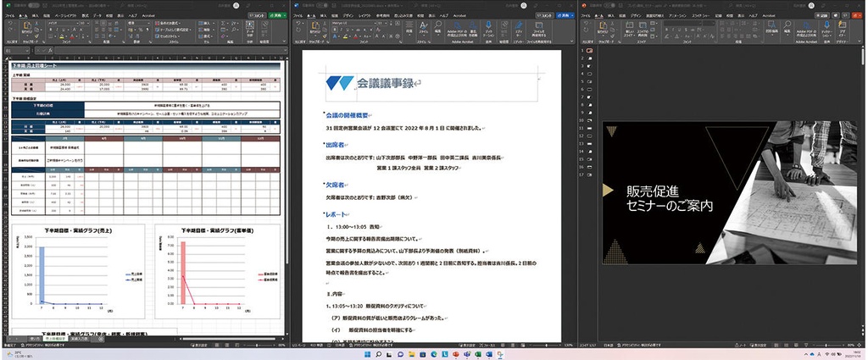Click the fx insert function button in Excel
Viewport: 868px width, 360px height.
pos(50,50)
